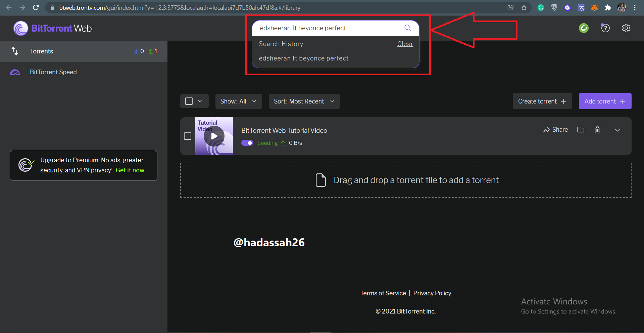Click the drag and drop torrent area
The height and width of the screenshot is (333, 644).
(406, 180)
